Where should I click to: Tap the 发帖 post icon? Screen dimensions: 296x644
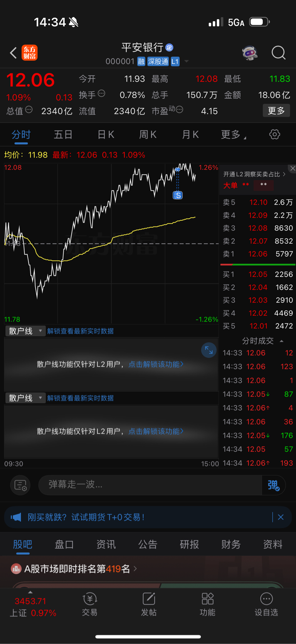pos(149,604)
